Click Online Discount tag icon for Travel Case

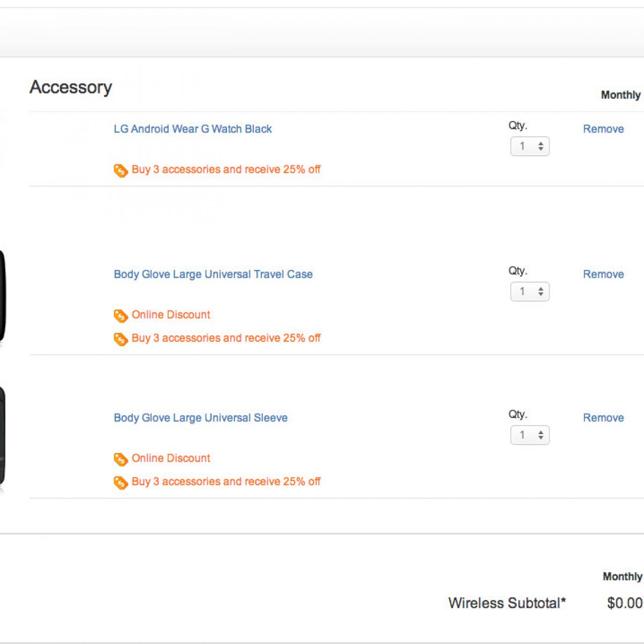click(120, 316)
